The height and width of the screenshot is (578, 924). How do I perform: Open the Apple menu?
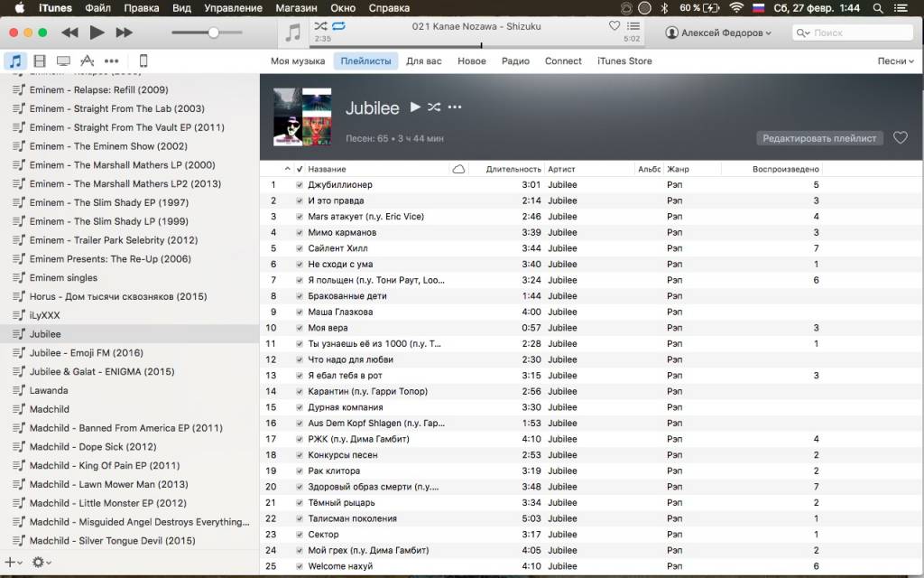coord(20,8)
